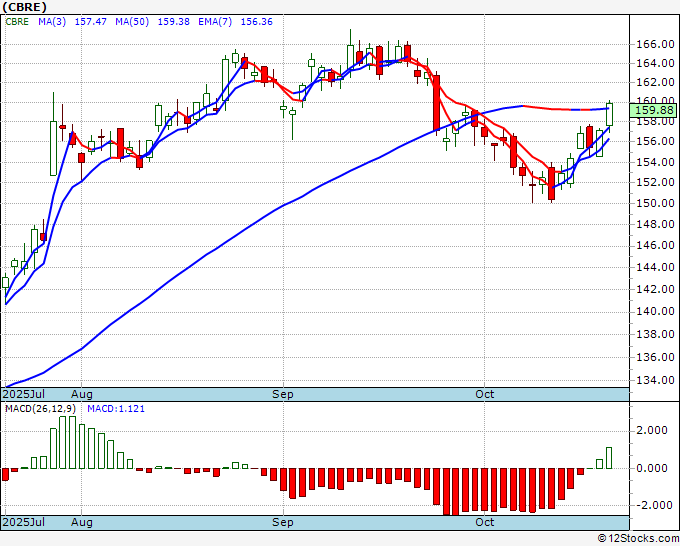
Task: Click the 154.00 price axis label
Action: coord(655,163)
